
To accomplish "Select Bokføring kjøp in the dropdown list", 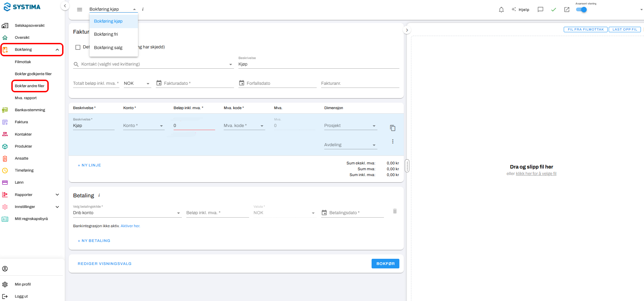I will 114,21.
